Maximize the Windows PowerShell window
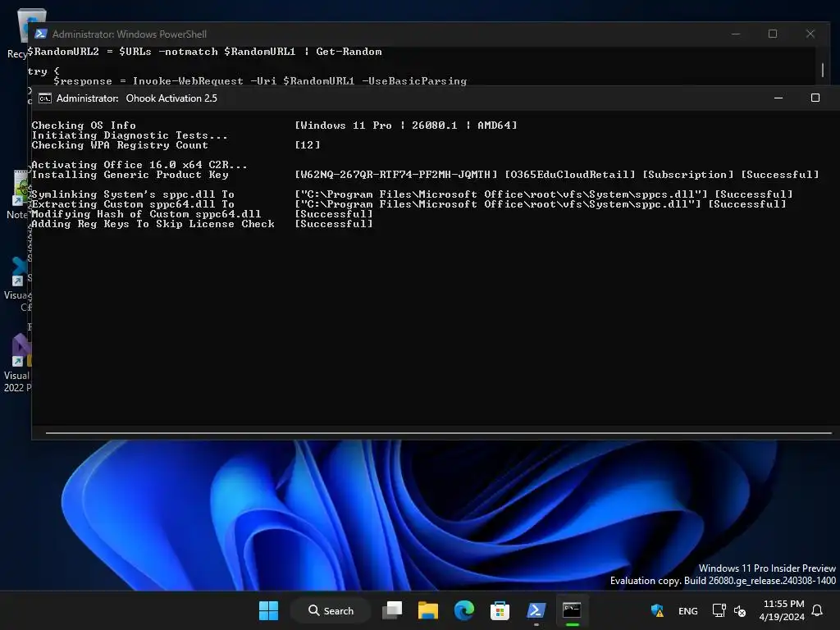The height and width of the screenshot is (630, 840). click(773, 34)
